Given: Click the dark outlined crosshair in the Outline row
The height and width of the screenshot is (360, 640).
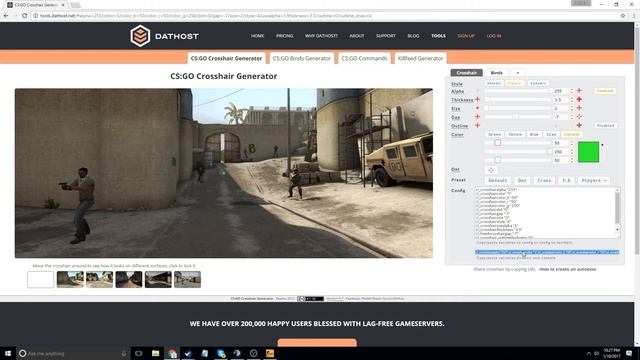Looking at the screenshot, I should [x=579, y=125].
